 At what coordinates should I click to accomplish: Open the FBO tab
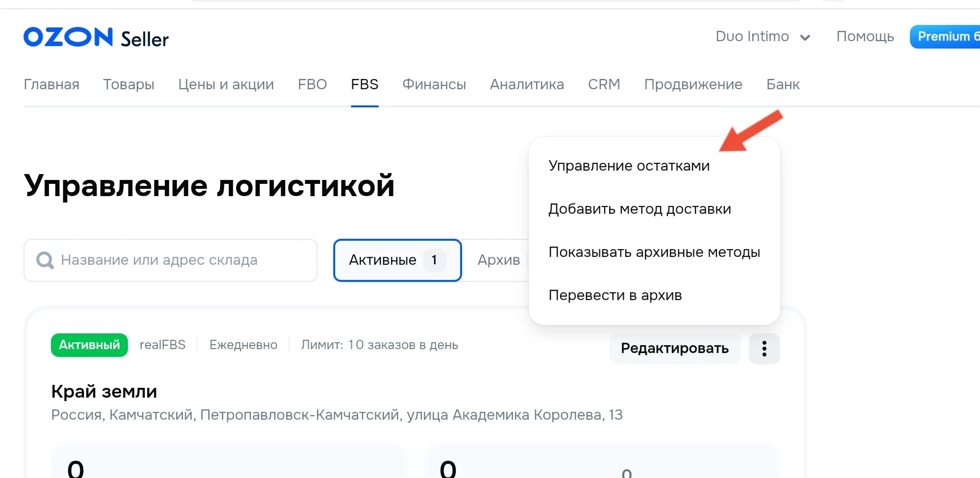pos(312,84)
